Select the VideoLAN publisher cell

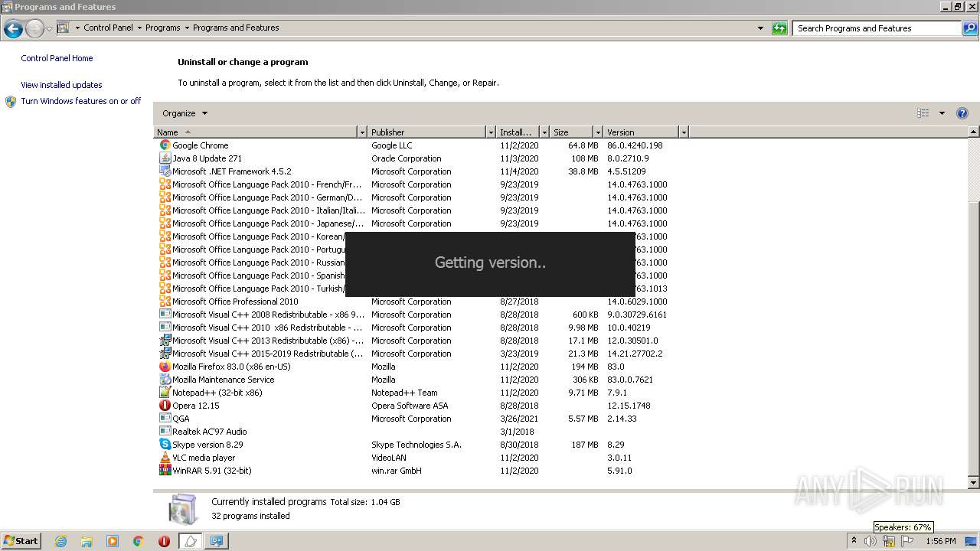[x=389, y=458]
